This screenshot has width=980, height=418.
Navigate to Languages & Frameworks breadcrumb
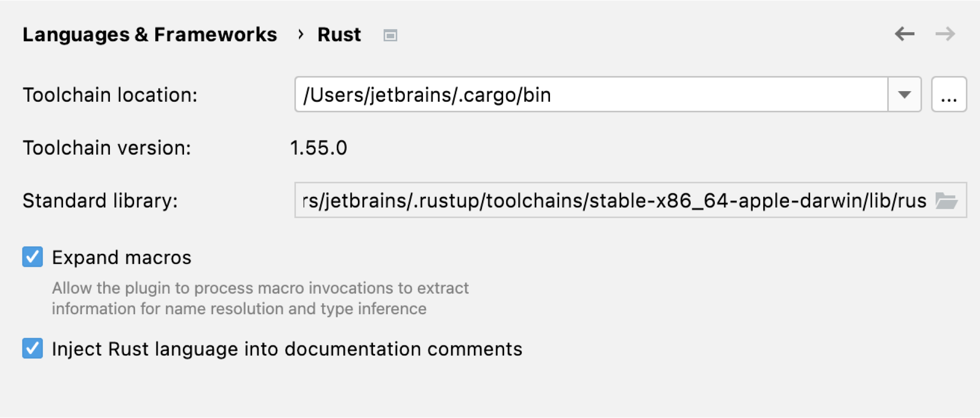150,34
